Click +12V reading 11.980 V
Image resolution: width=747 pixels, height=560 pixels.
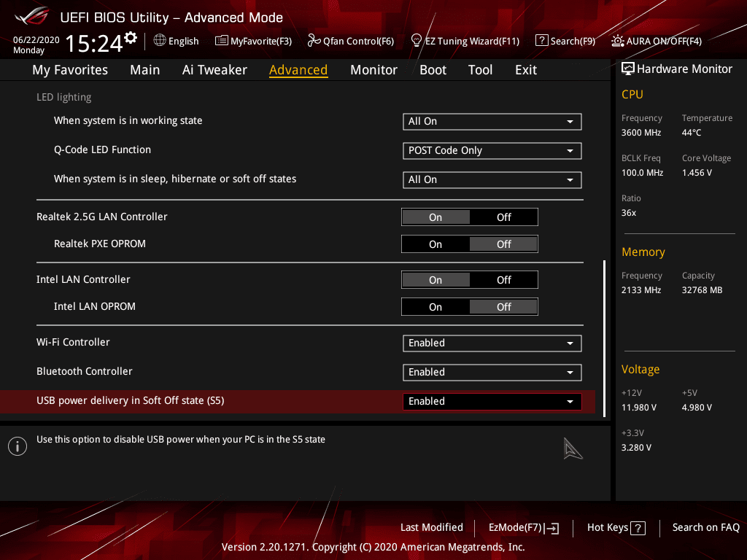click(x=639, y=408)
